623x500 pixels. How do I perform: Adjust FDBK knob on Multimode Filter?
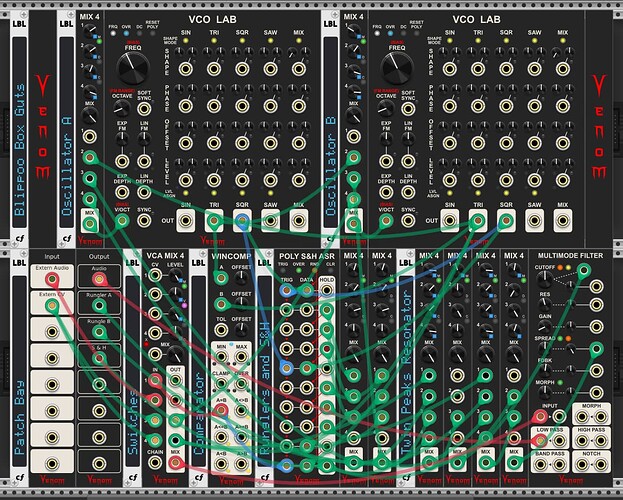coord(545,370)
